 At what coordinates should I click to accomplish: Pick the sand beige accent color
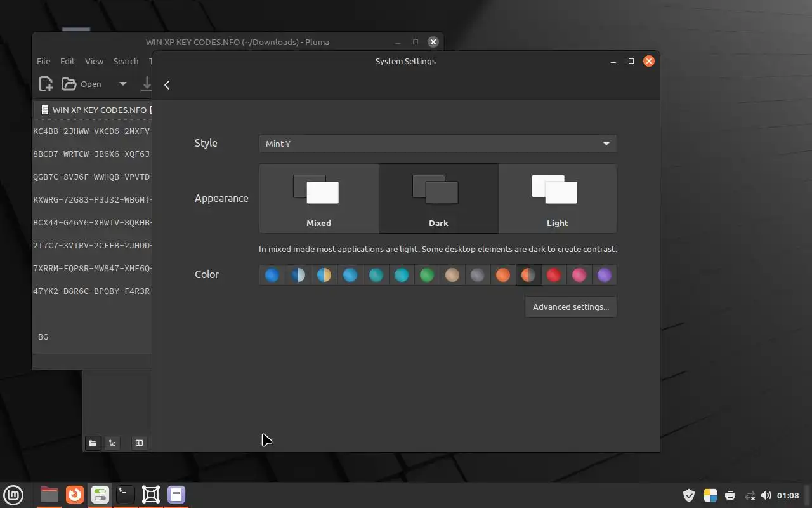[x=452, y=275]
